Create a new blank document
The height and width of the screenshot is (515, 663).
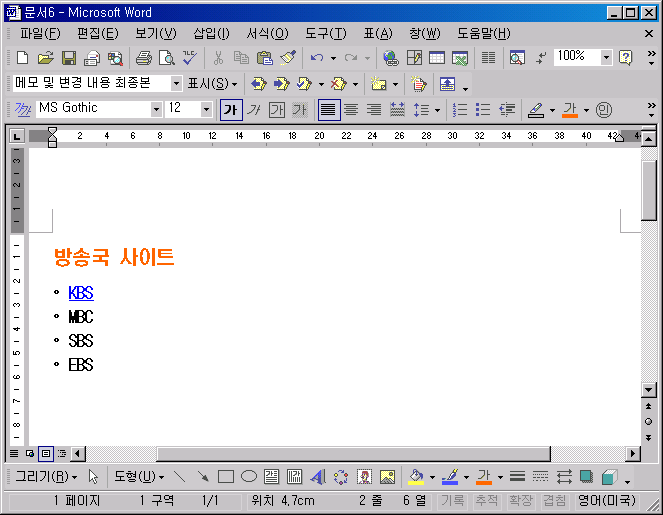tap(22, 58)
